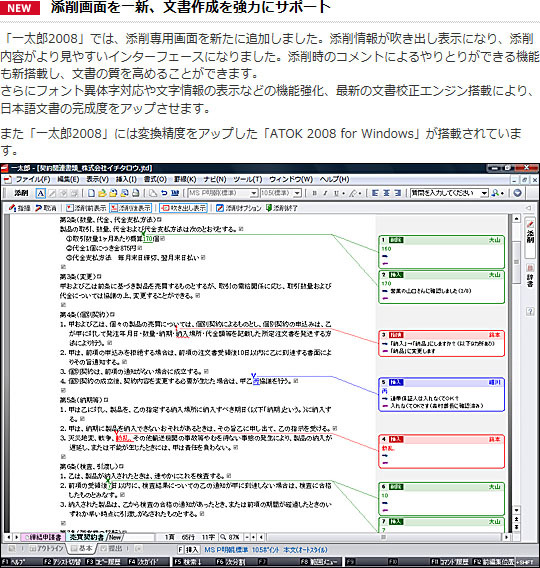This screenshot has height=568, width=540.
Task: Click 添削終了 to end revision mode
Action: tap(281, 208)
